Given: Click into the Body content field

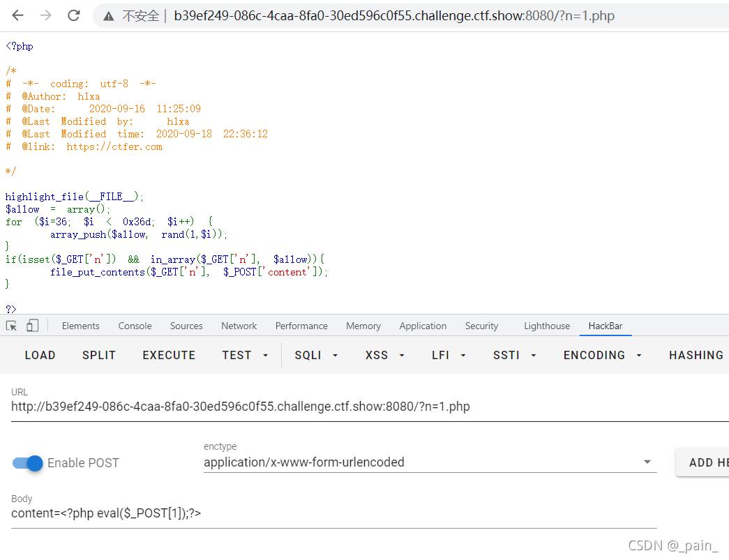Looking at the screenshot, I should click(334, 513).
